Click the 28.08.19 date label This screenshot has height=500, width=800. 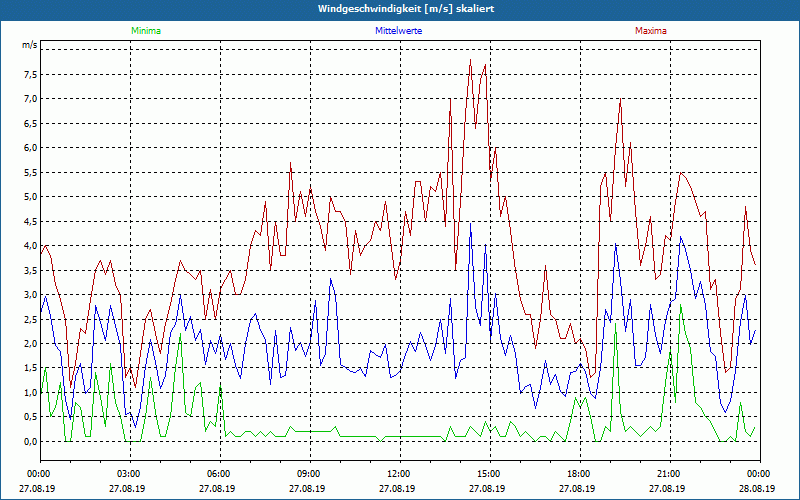tap(757, 488)
